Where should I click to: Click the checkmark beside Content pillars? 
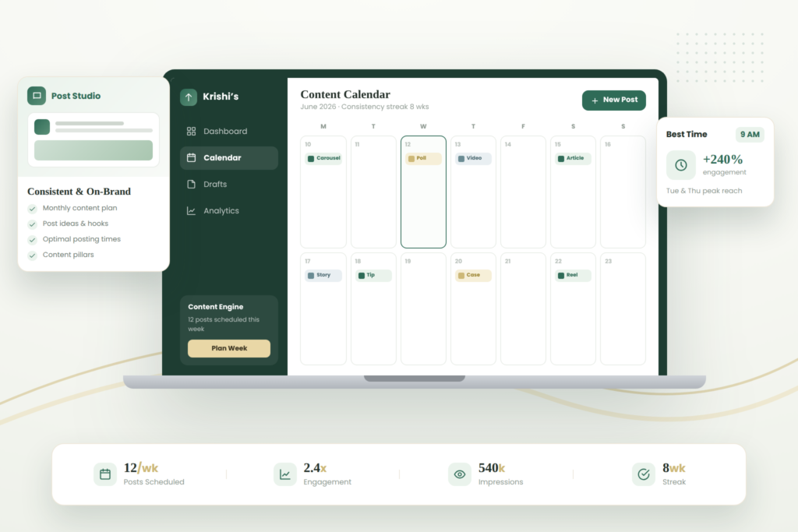point(33,255)
